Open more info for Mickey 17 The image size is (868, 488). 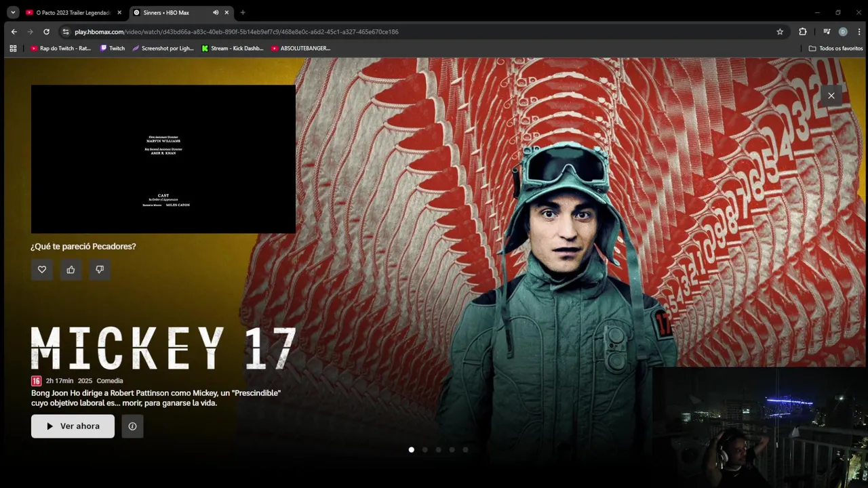click(x=132, y=426)
